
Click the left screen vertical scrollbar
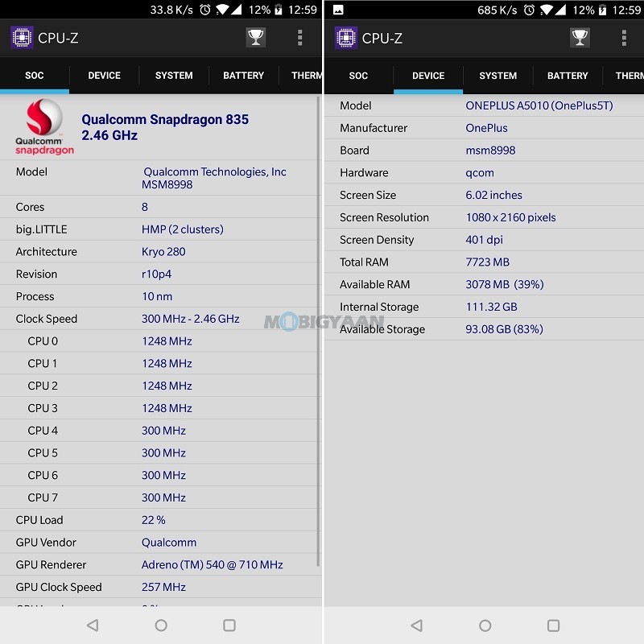tap(318, 332)
